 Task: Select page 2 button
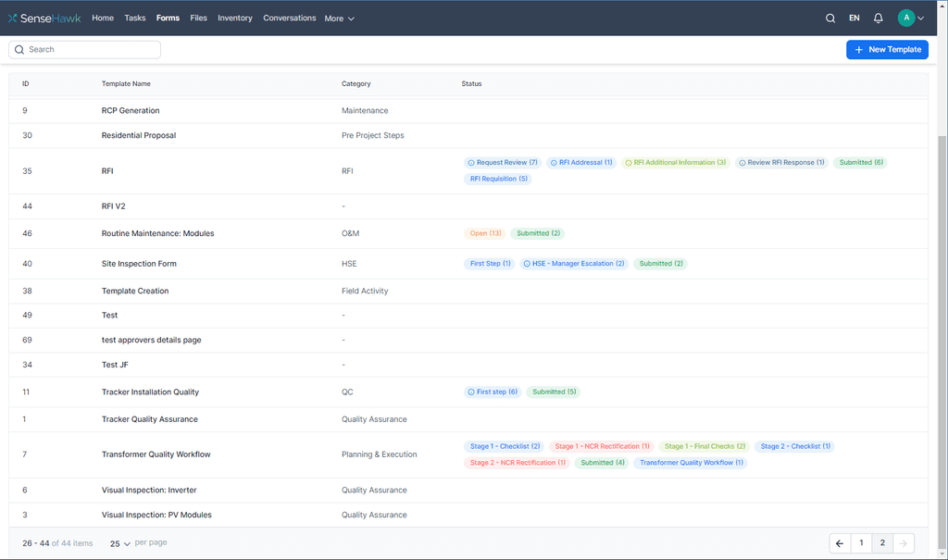point(882,543)
